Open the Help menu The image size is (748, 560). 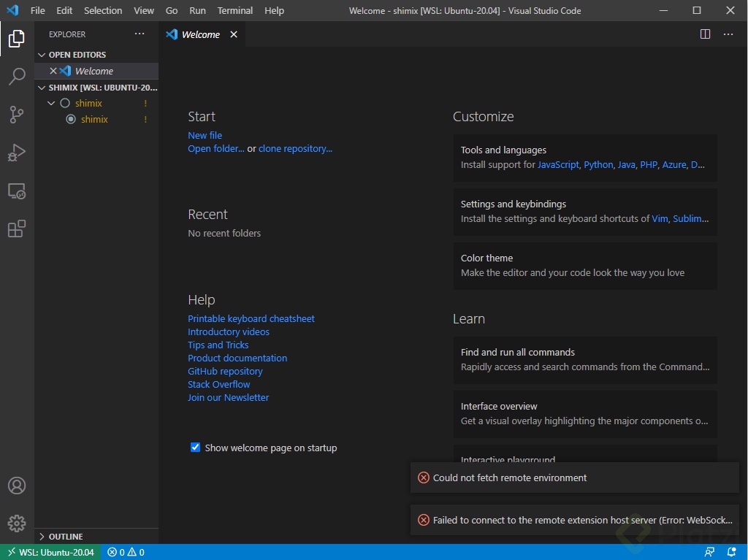coord(275,10)
